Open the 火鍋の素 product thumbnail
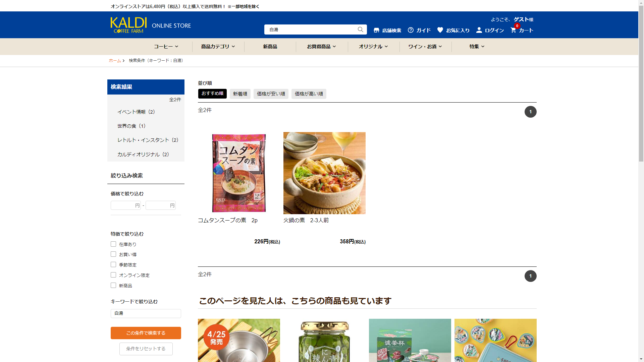The image size is (644, 362). (x=324, y=173)
